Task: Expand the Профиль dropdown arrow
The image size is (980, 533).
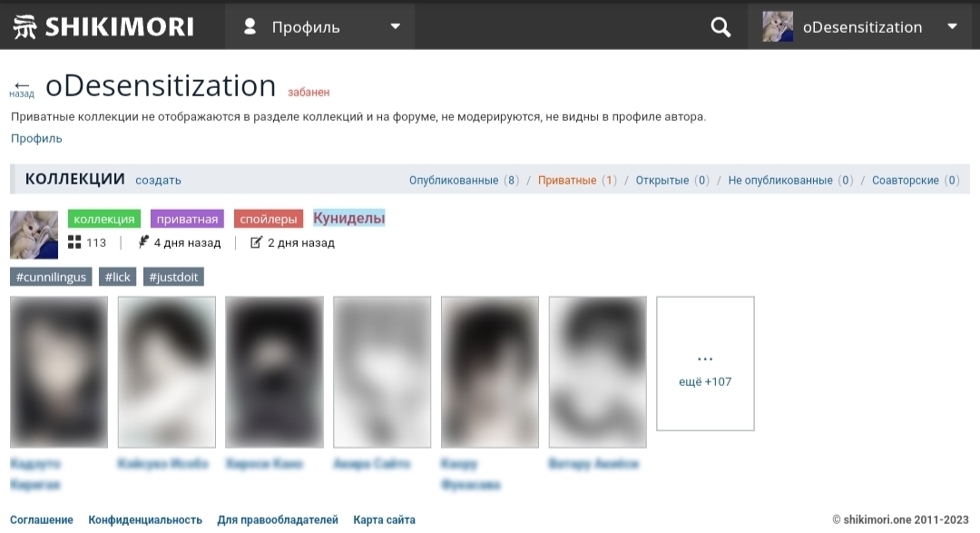Action: point(395,26)
